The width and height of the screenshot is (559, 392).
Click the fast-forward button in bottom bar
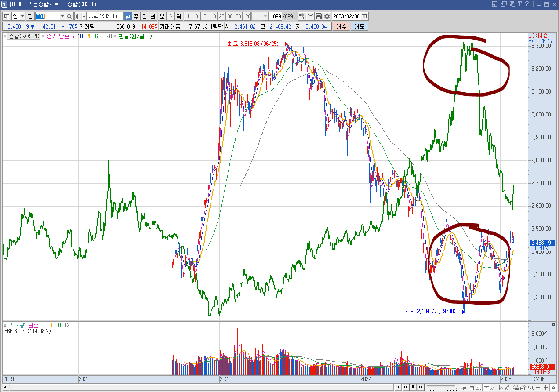pos(421,387)
